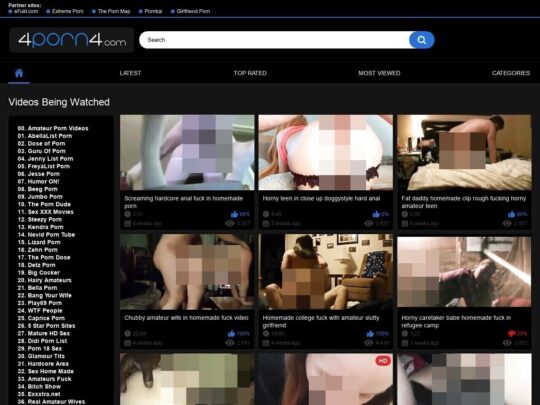Switch to the Most Viewed tab

tap(379, 73)
